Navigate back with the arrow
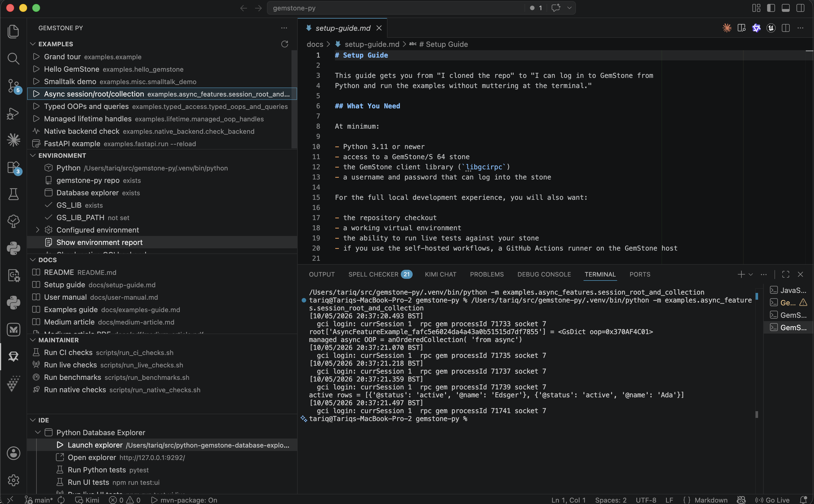This screenshot has height=504, width=814. (x=243, y=8)
